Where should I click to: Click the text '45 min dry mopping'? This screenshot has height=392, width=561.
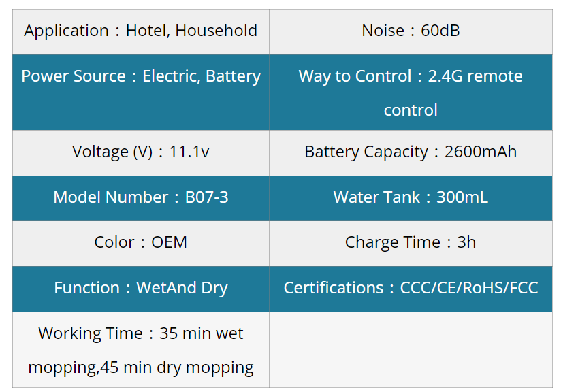177,367
